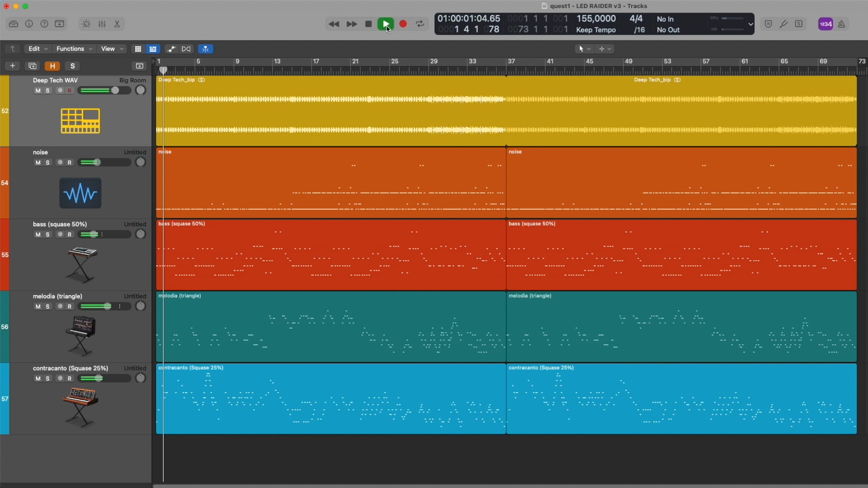Open the View menu
This screenshot has height=488, width=868.
click(108, 49)
